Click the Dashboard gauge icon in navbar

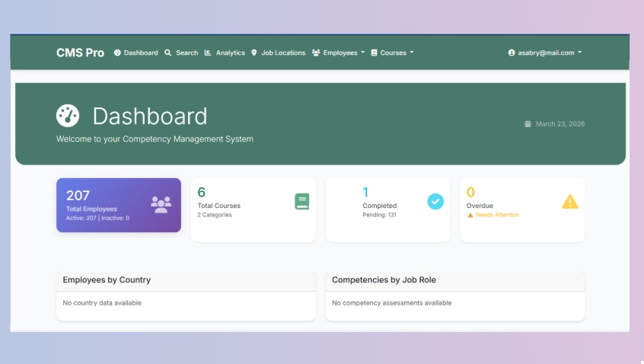click(x=117, y=53)
